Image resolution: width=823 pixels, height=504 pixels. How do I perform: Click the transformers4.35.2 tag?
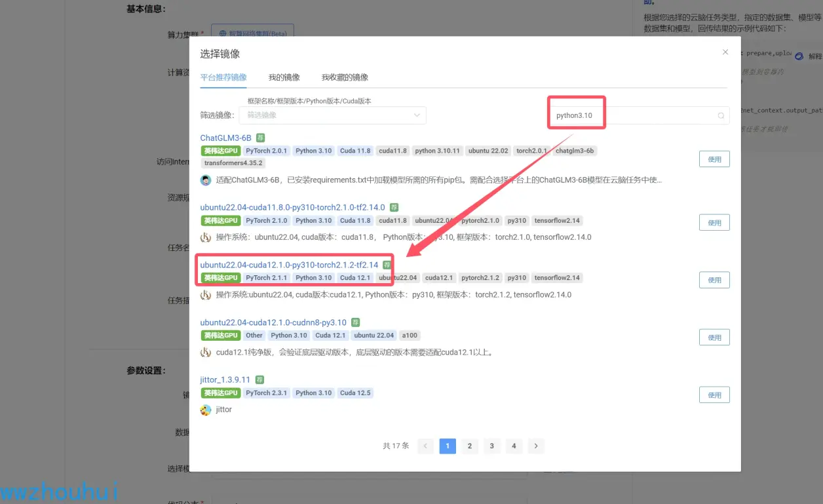click(233, 163)
